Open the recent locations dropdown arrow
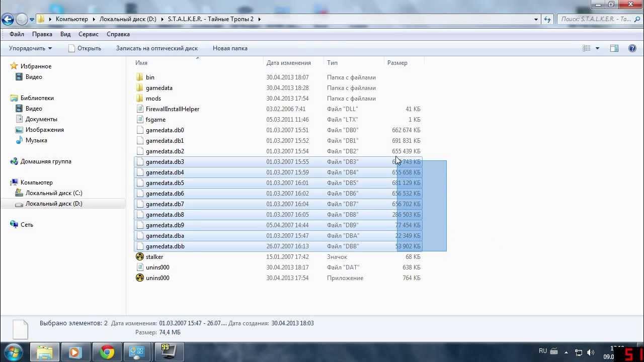 coord(32,20)
